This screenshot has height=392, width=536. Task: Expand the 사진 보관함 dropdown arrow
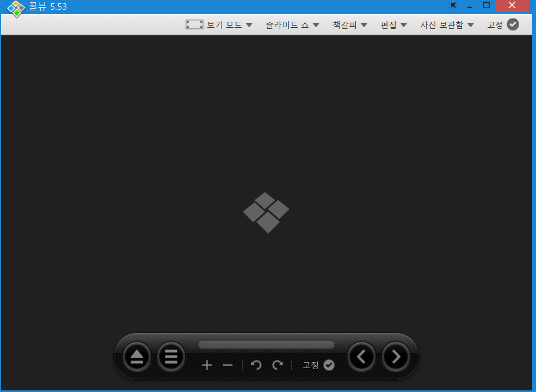pos(471,25)
